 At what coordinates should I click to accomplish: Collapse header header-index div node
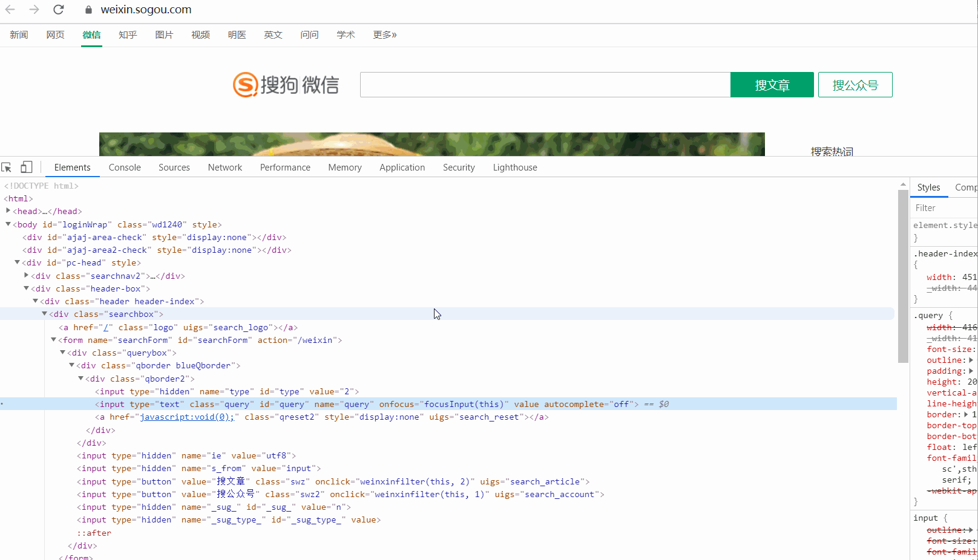pyautogui.click(x=35, y=301)
